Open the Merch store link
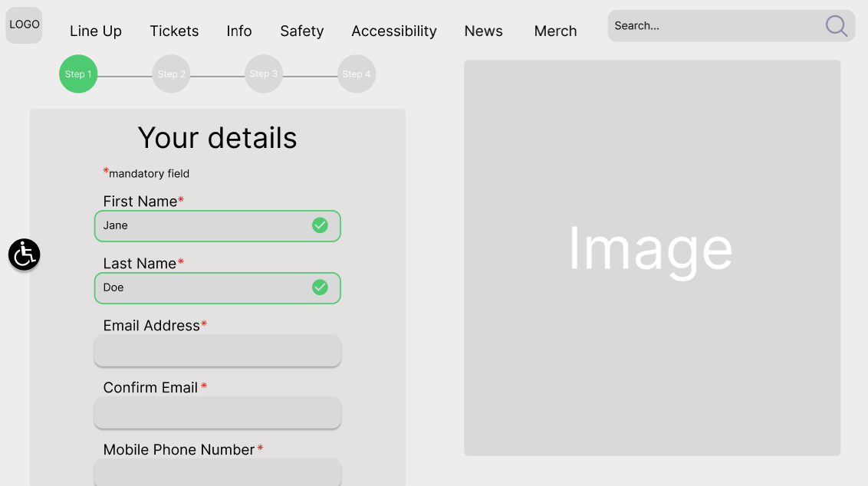This screenshot has height=486, width=868. [555, 31]
